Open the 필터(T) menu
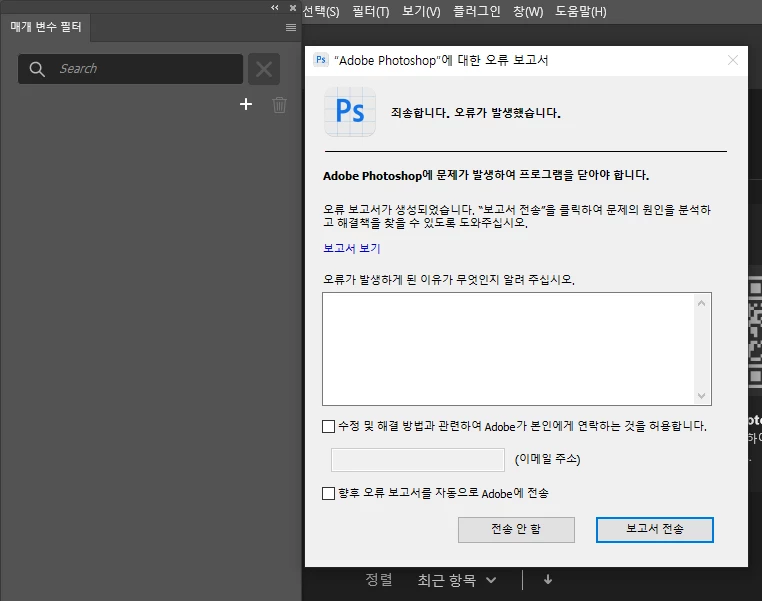 (371, 11)
